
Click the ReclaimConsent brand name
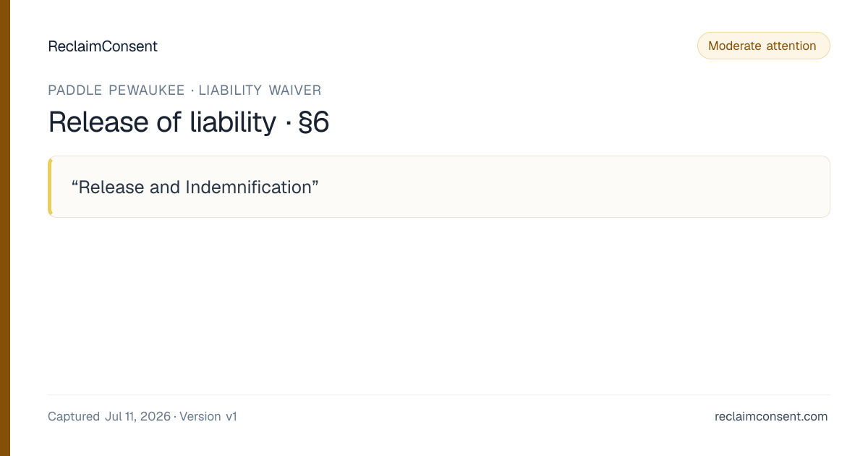tap(103, 46)
